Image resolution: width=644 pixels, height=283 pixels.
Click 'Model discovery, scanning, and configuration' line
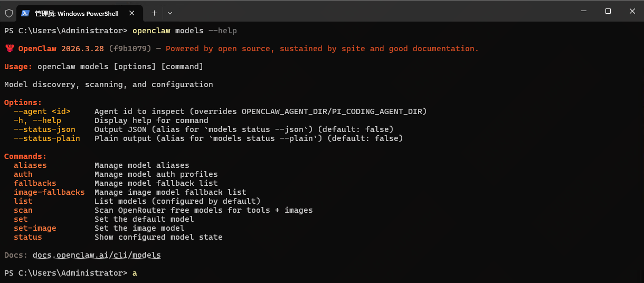pyautogui.click(x=109, y=84)
